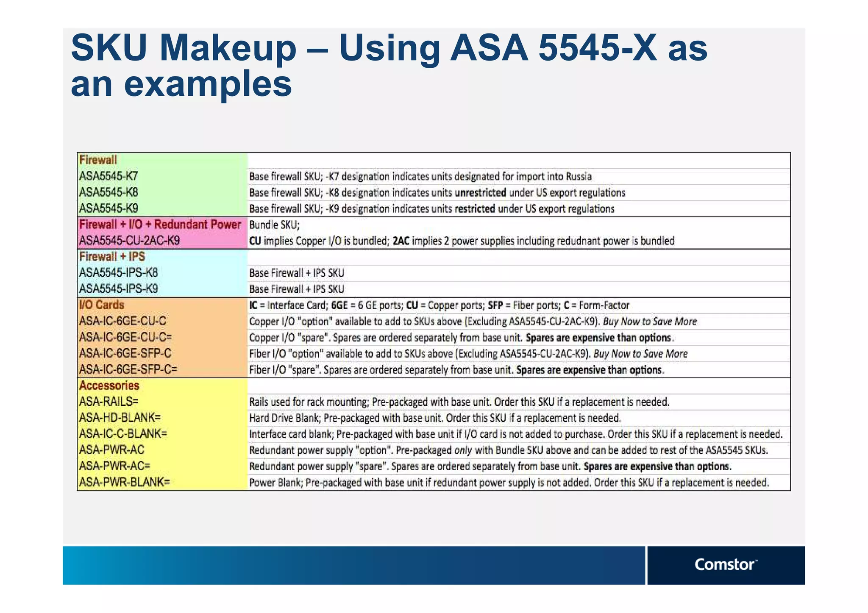Select the Copper I/O "spare" description
Image resolution: width=868 pixels, height=613 pixels.
462,337
